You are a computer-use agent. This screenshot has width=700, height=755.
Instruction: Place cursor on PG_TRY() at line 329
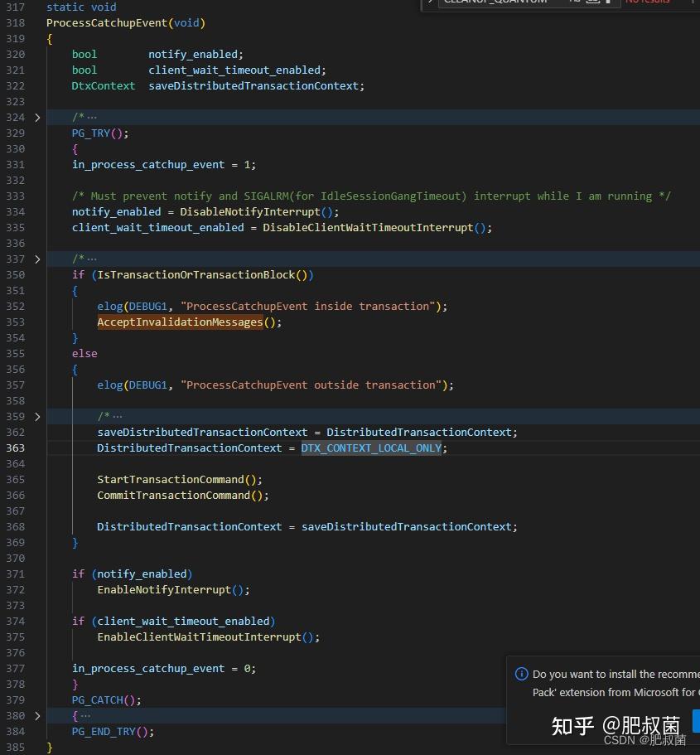[x=91, y=133]
